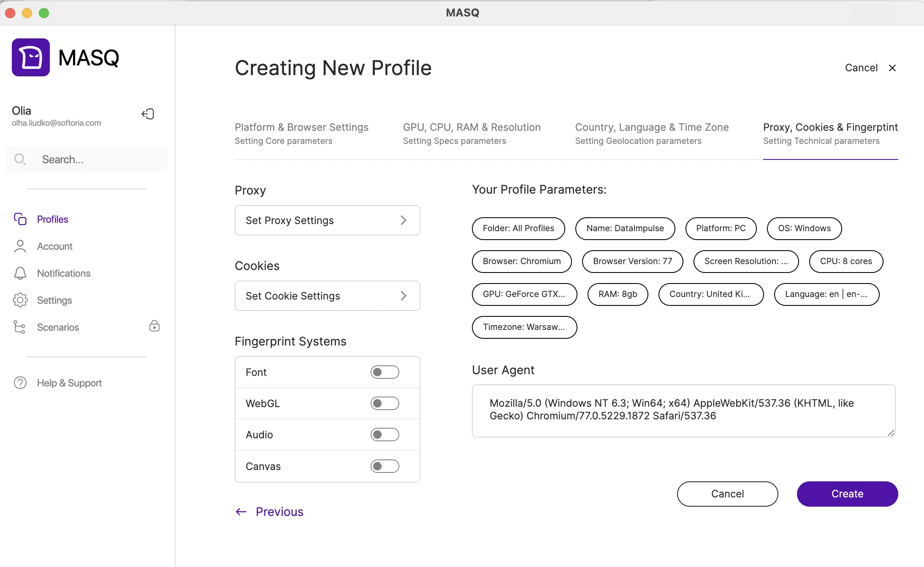This screenshot has height=567, width=924.
Task: Click the Language: en chip
Action: point(826,294)
